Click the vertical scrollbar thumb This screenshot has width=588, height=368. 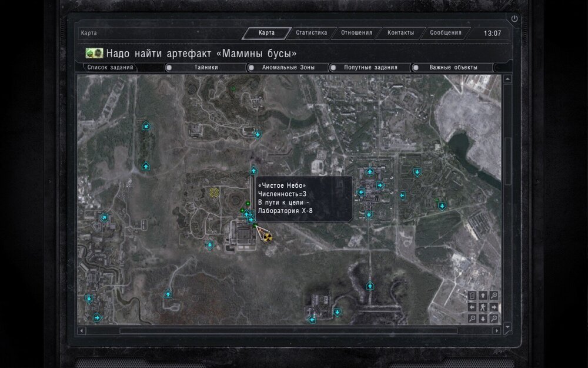(x=508, y=161)
